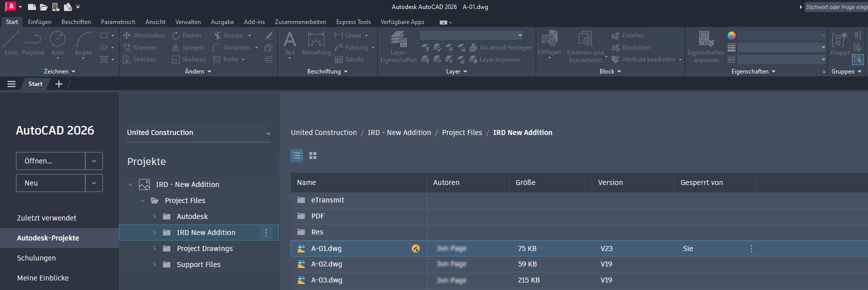868x290 pixels.
Task: Open the file tabs hamburger menu
Action: [11, 84]
